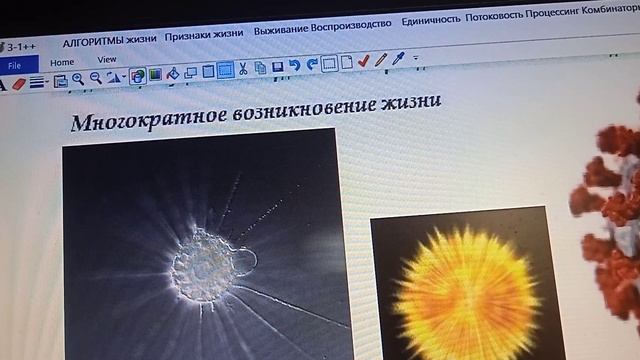Click the red check mark icon
Viewport: 640px width, 360px height.
[x=364, y=61]
